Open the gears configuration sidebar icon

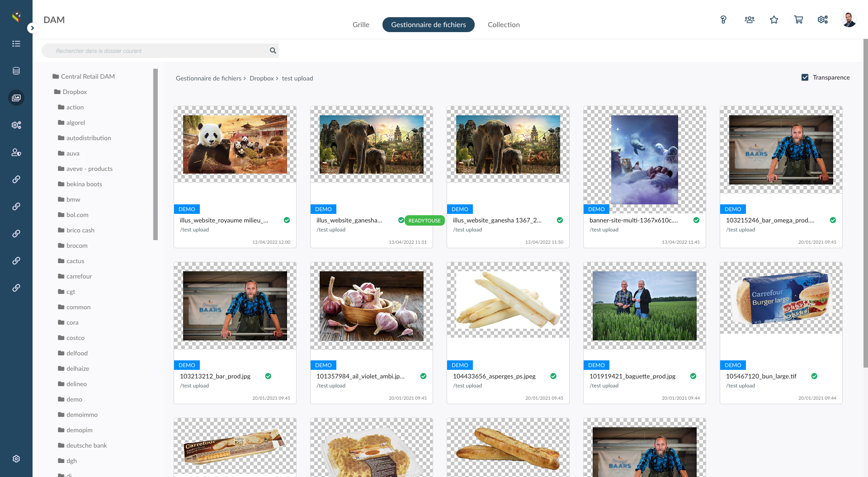pyautogui.click(x=16, y=125)
